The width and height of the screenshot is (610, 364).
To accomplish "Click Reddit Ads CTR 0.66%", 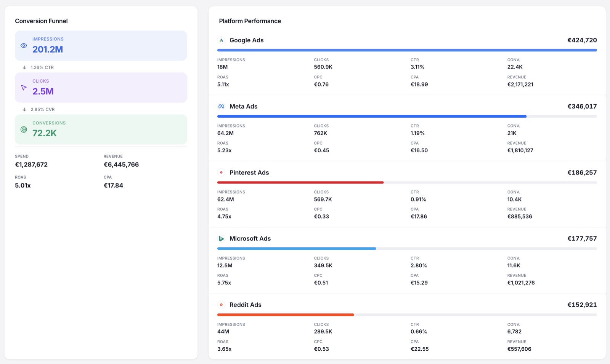I will [419, 331].
